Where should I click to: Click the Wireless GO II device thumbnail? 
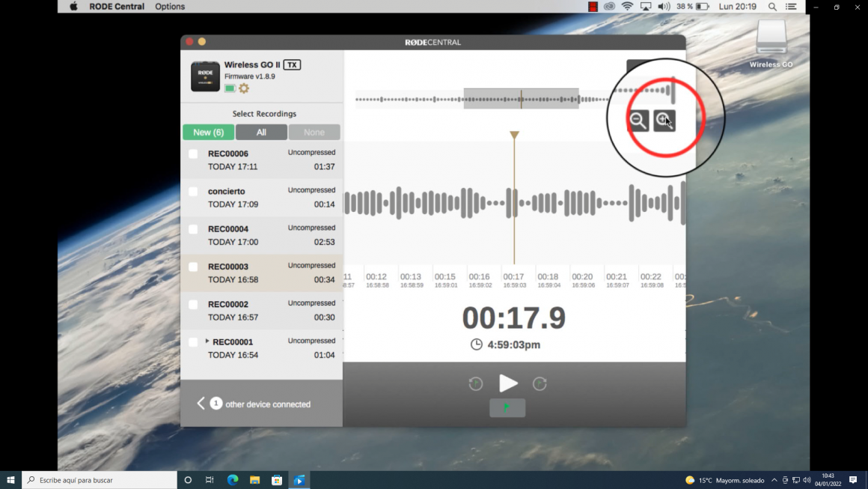(205, 76)
